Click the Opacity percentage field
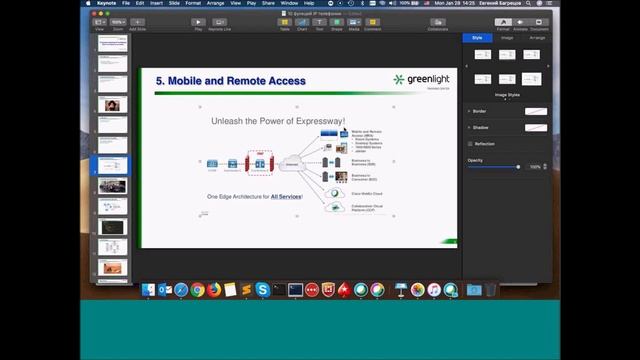Viewport: 640px width, 360px height. [534, 167]
